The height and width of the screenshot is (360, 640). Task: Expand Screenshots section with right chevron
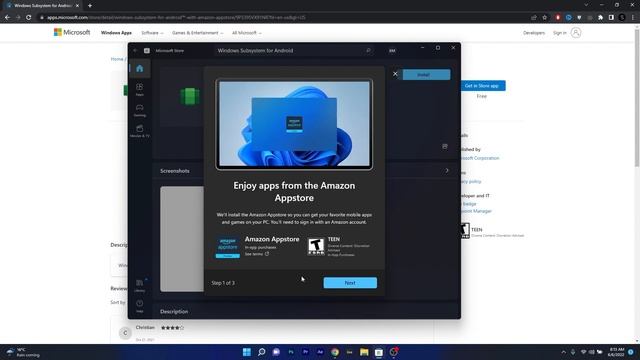(x=447, y=171)
